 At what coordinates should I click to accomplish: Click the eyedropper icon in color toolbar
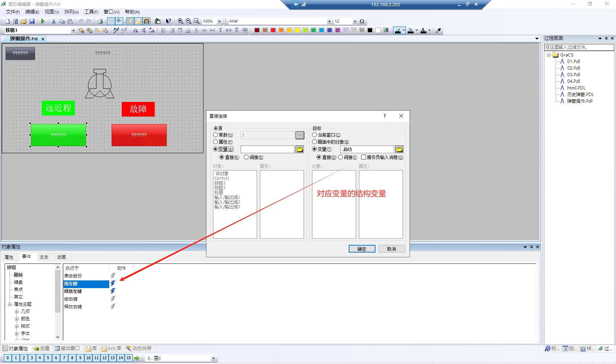(438, 30)
